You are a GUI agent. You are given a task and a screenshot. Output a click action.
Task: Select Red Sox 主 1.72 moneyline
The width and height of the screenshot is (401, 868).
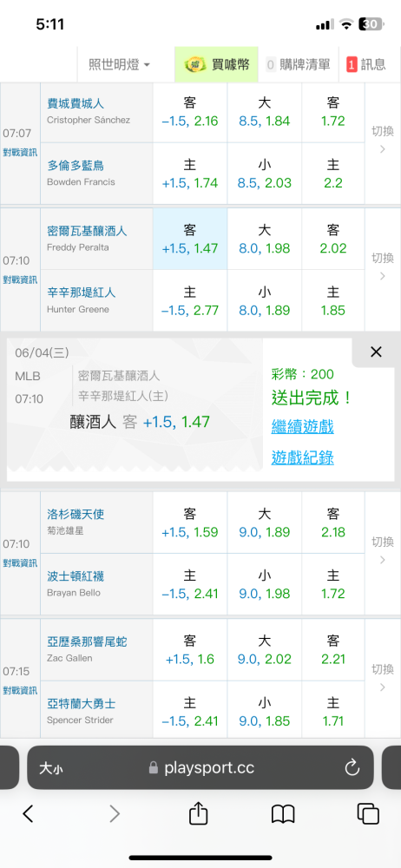[x=333, y=584]
